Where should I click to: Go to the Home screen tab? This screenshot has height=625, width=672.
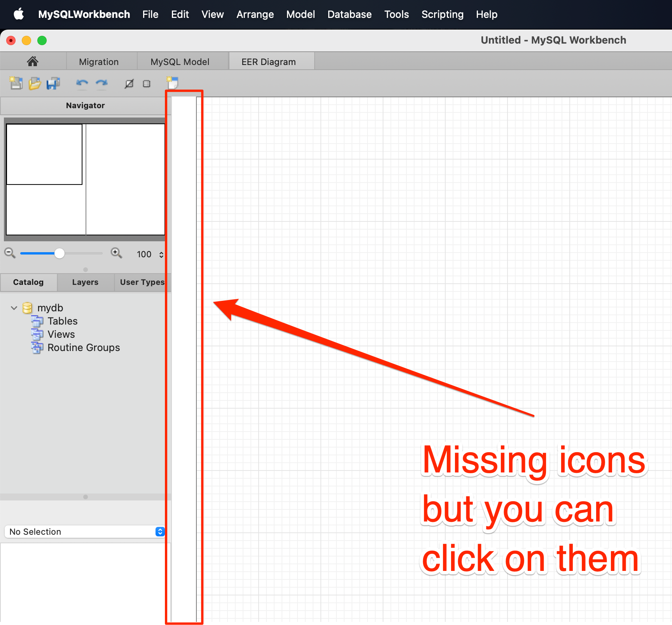pos(33,61)
